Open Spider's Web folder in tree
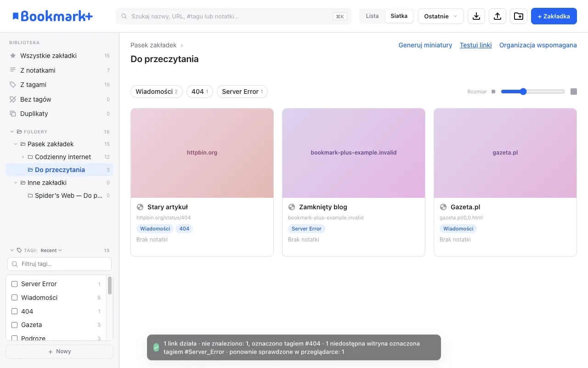This screenshot has width=588, height=368. 59,195
